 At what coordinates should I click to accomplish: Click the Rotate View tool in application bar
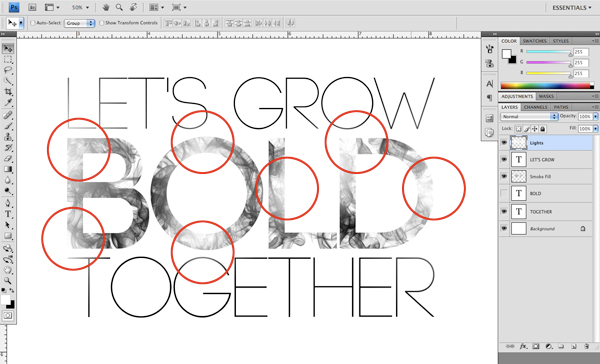coord(133,7)
